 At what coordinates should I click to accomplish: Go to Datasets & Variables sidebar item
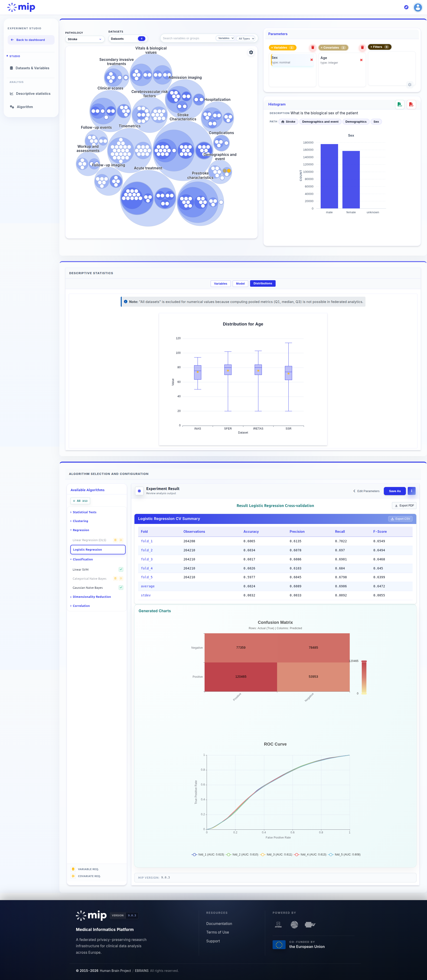coord(31,68)
